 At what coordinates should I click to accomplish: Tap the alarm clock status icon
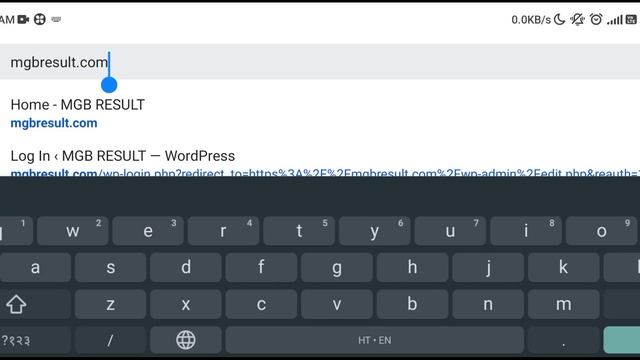pos(596,19)
